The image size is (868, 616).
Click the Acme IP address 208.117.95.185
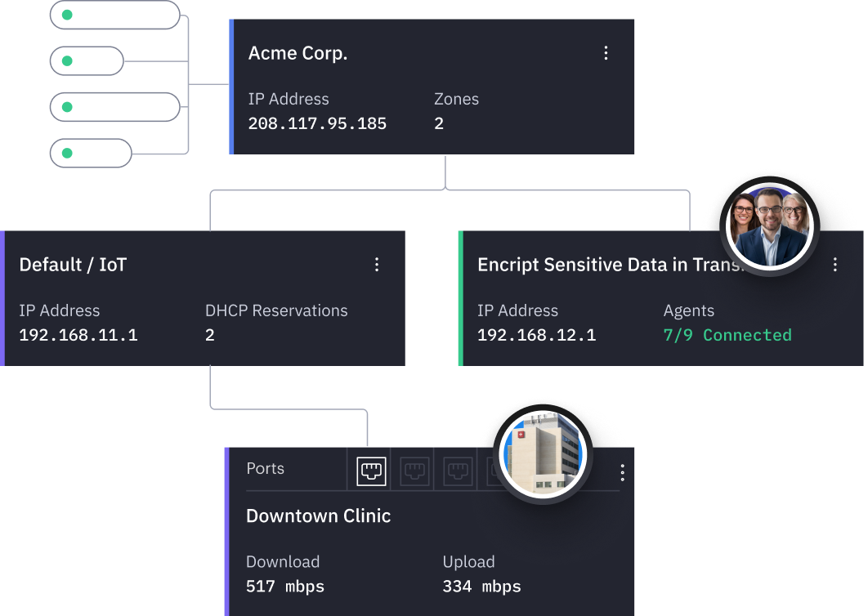pos(317,124)
